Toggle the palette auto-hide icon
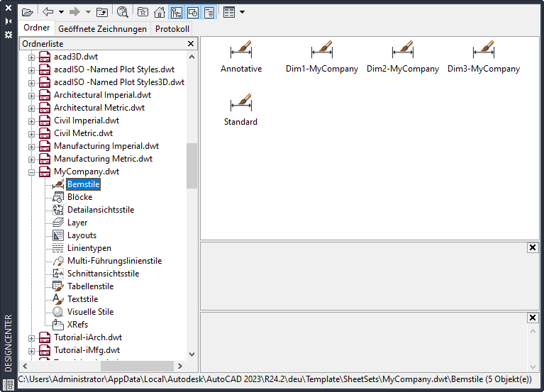 (x=9, y=21)
